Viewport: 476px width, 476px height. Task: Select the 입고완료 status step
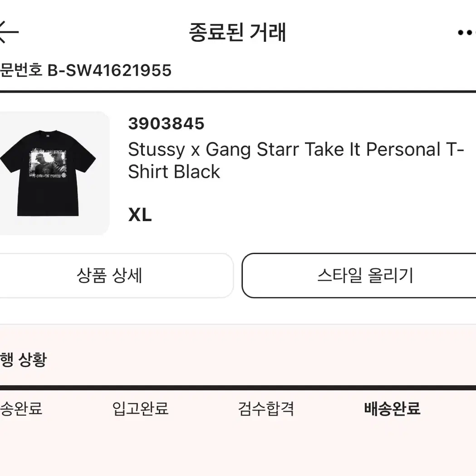[x=140, y=408]
